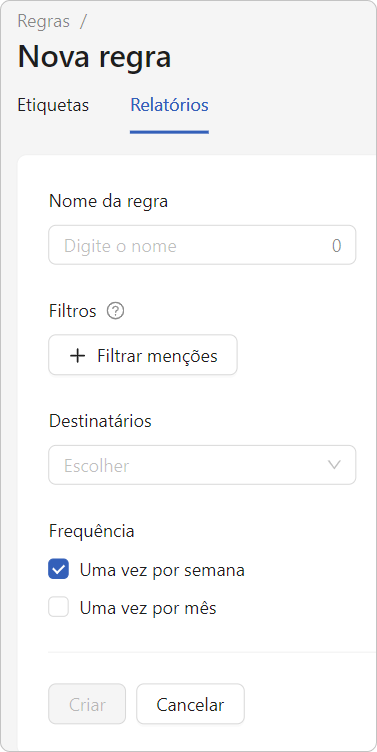
Task: Select the Relatórios tab
Action: pyautogui.click(x=169, y=105)
